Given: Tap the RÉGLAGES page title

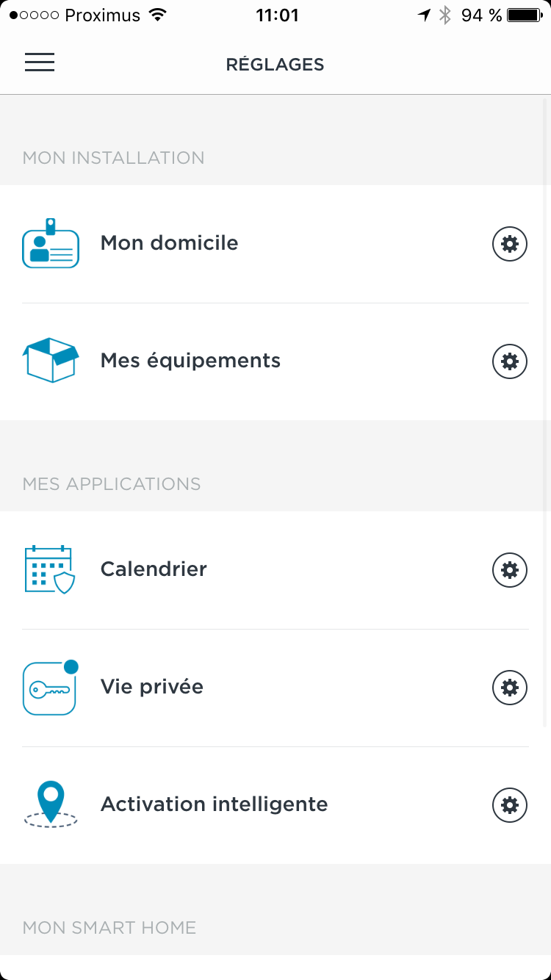Looking at the screenshot, I should [275, 65].
